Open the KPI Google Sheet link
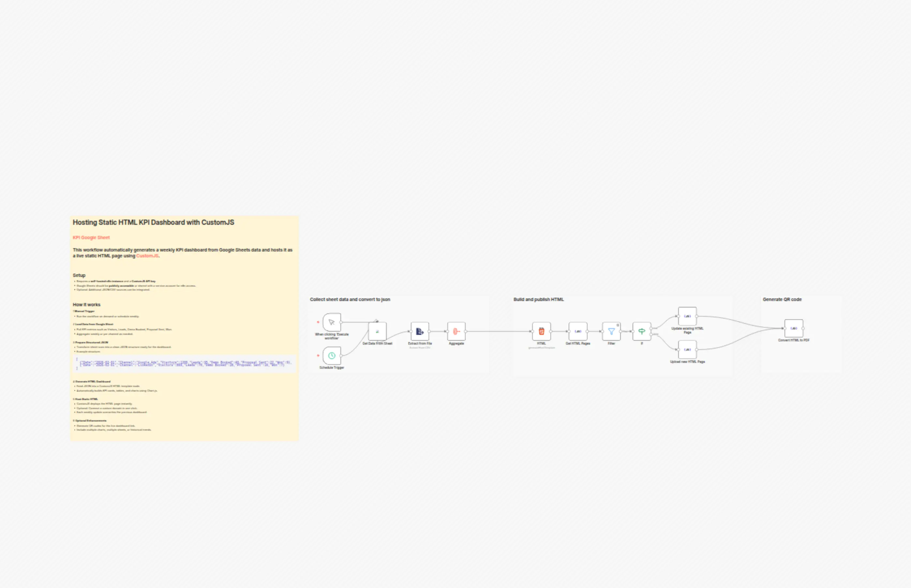Viewport: 911px width, 588px height. point(91,237)
